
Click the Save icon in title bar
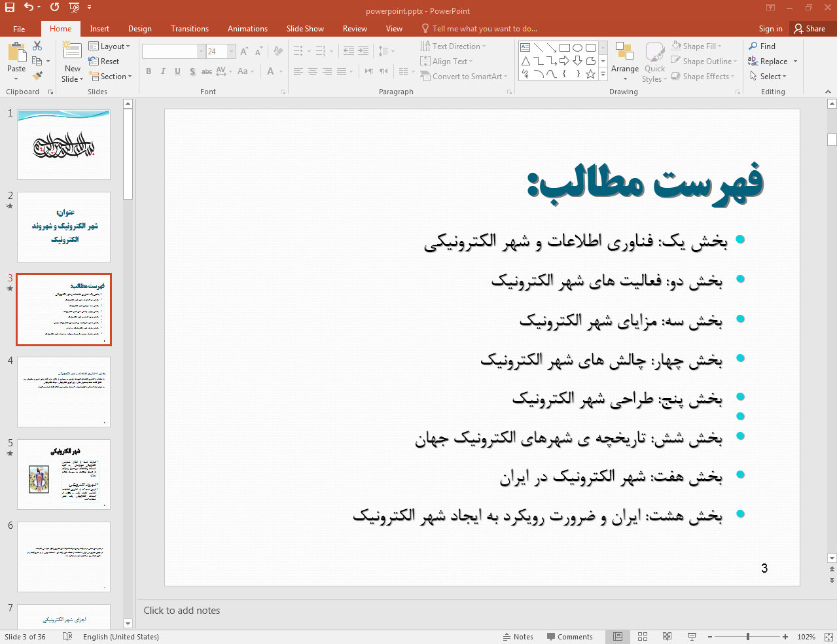click(x=10, y=7)
